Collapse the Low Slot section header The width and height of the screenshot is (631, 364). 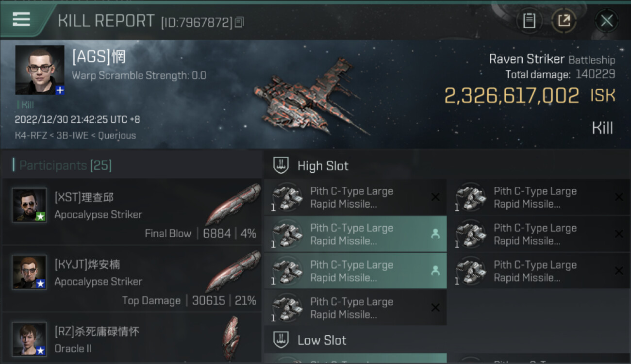(322, 340)
